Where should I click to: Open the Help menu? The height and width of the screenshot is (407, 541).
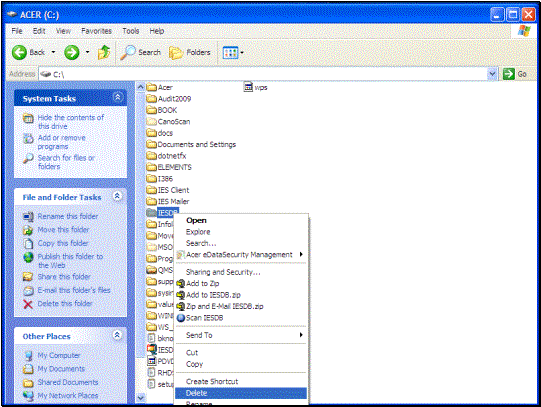pos(157,31)
